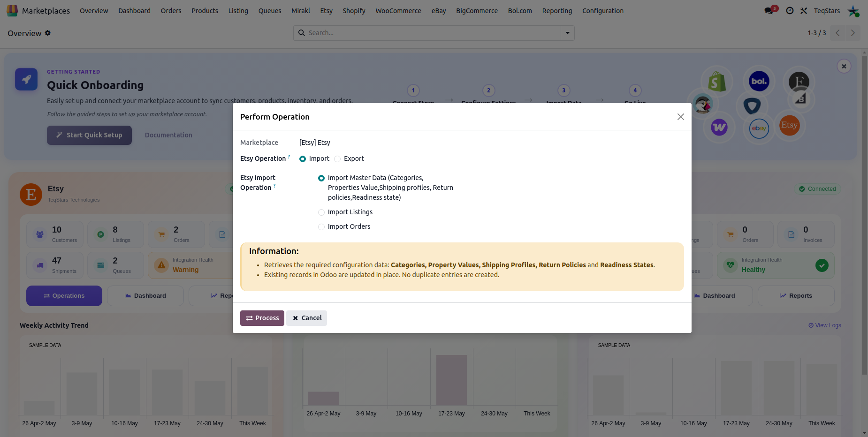The image size is (868, 437).
Task: Open the 0 Invoices tile
Action: [806, 234]
